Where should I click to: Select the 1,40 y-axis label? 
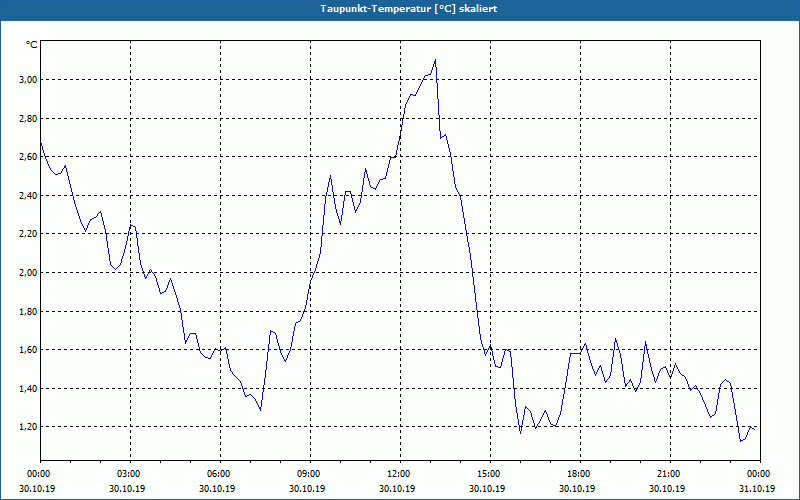pyautogui.click(x=29, y=388)
